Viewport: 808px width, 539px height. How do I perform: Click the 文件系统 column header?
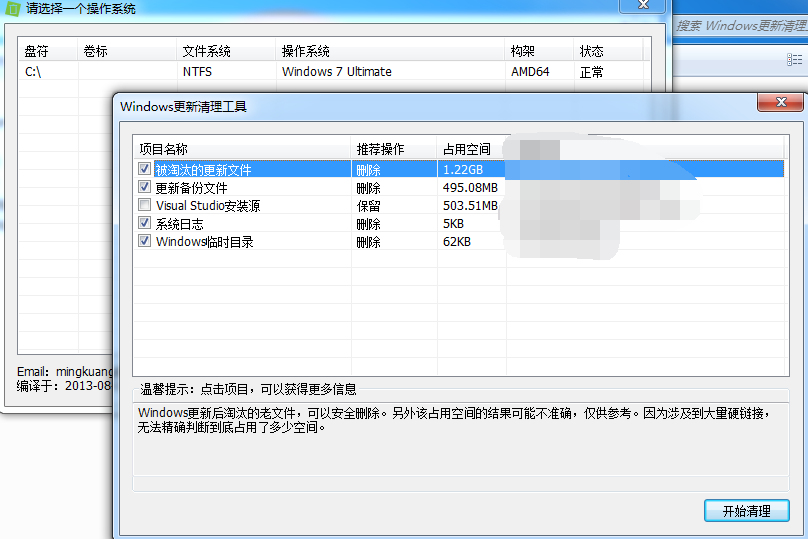(226, 51)
